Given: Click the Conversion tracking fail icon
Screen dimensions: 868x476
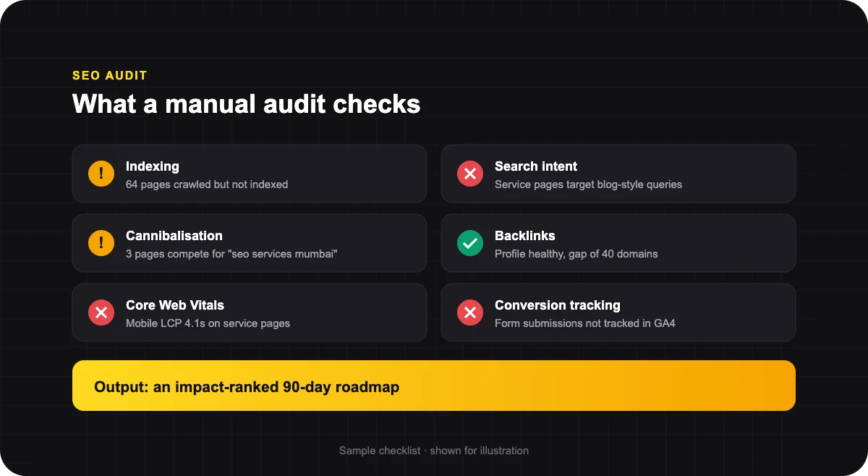Looking at the screenshot, I should pyautogui.click(x=470, y=313).
